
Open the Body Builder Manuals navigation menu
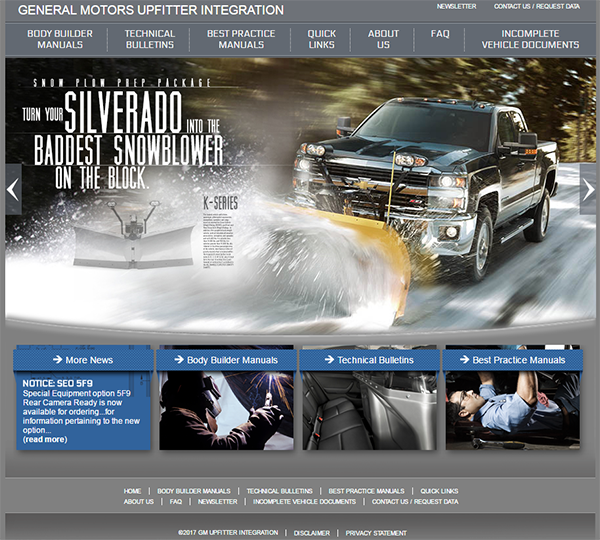[62, 39]
